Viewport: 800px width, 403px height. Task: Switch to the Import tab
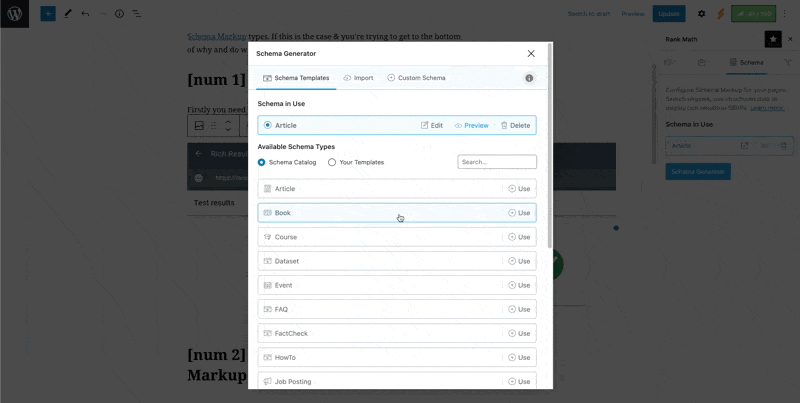click(358, 78)
